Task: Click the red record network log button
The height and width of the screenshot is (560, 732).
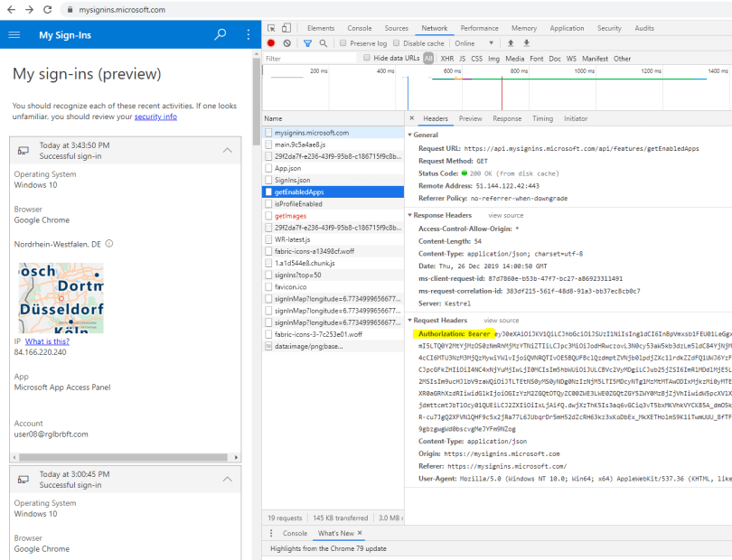Action: pos(271,43)
